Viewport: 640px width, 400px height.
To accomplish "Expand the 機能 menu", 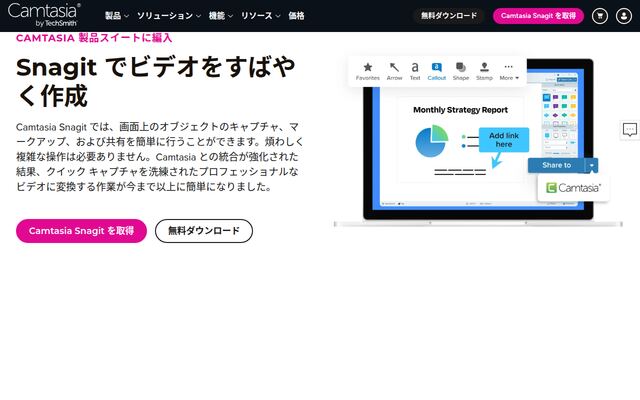I will pos(221,16).
